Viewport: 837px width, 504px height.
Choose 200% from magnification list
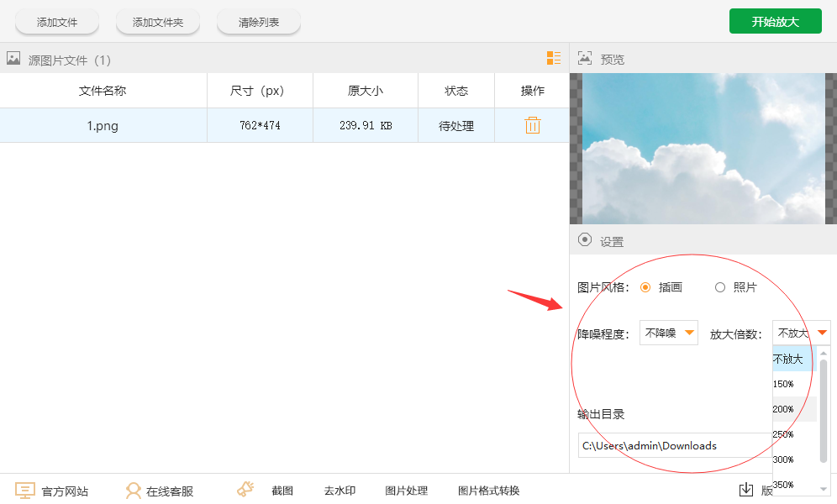click(x=784, y=409)
